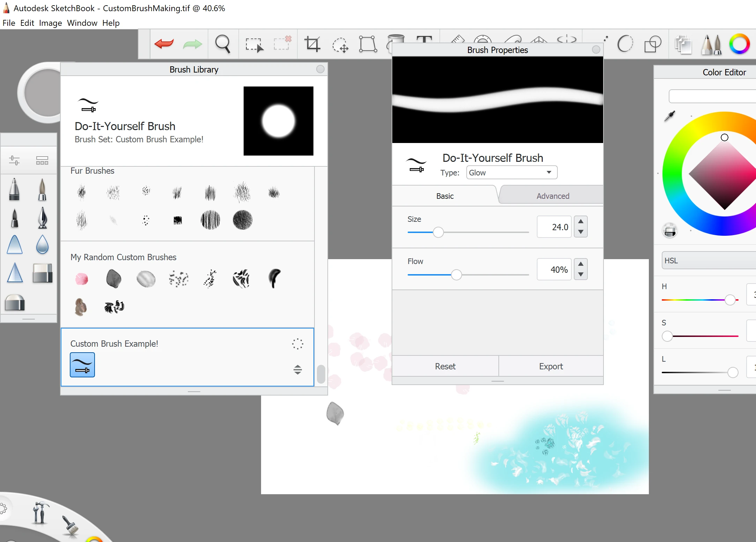Select the Crop tool

(312, 44)
